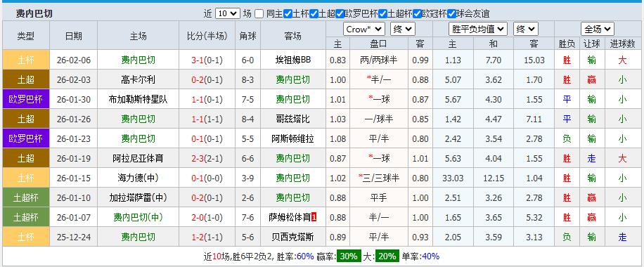Open the 全场 dropdown
The image size is (644, 267).
[x=598, y=30]
